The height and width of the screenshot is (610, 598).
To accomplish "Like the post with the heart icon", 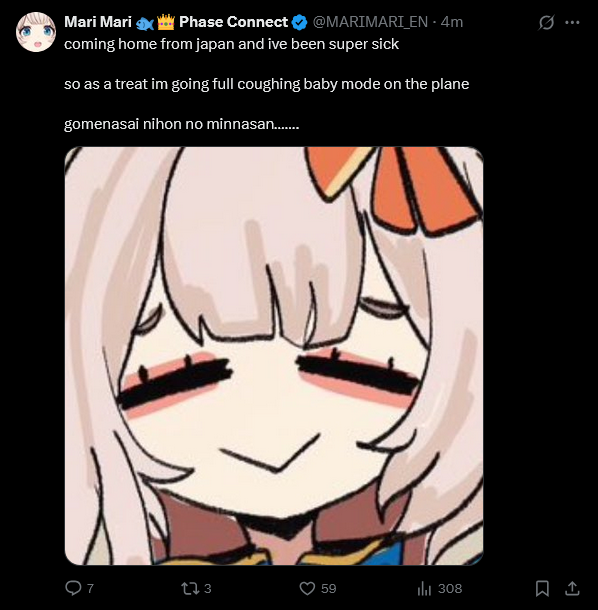I will click(x=307, y=588).
